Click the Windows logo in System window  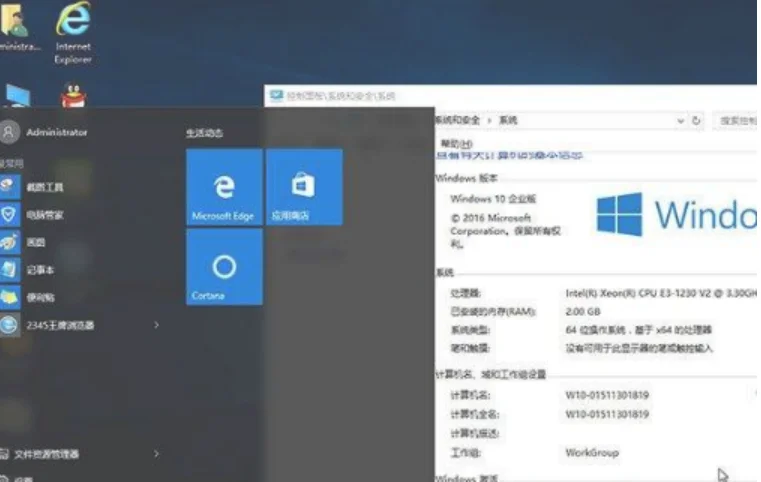(620, 215)
